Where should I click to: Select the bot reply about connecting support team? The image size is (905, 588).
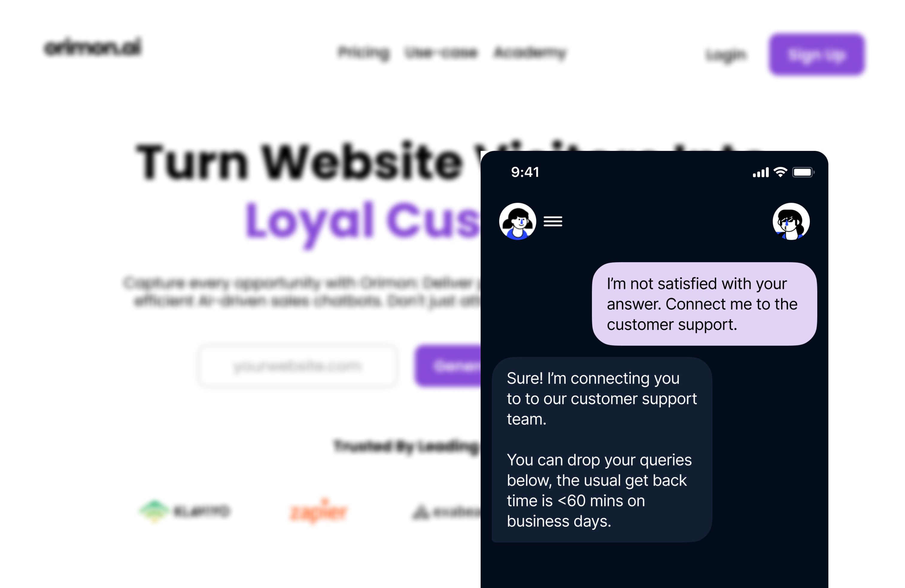click(x=602, y=450)
